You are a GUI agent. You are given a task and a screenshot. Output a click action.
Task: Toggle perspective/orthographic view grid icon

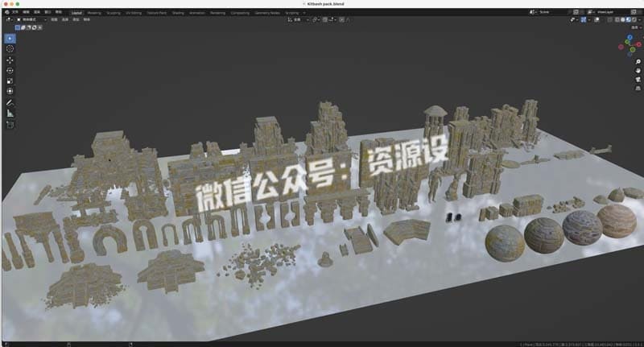638,89
